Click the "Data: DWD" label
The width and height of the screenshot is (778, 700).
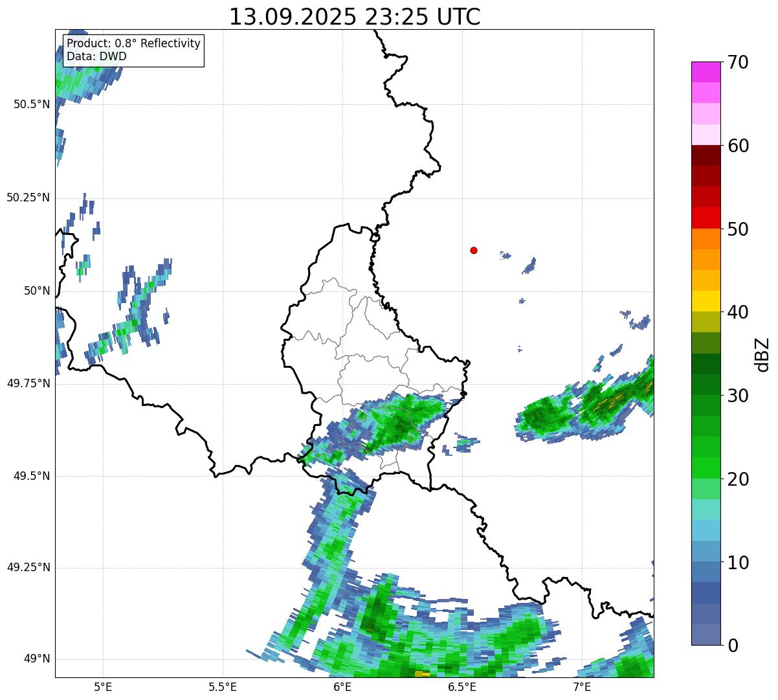point(96,56)
